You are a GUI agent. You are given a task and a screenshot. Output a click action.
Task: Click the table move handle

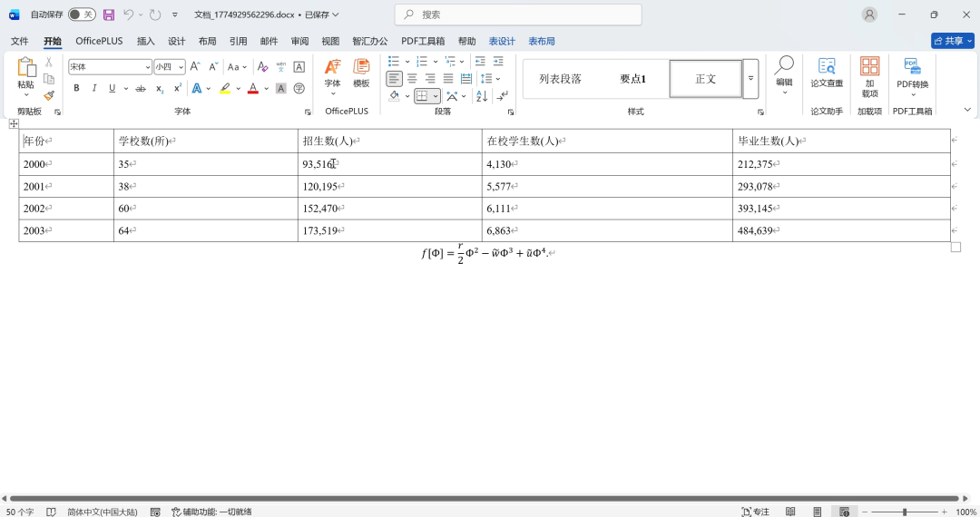pos(14,123)
